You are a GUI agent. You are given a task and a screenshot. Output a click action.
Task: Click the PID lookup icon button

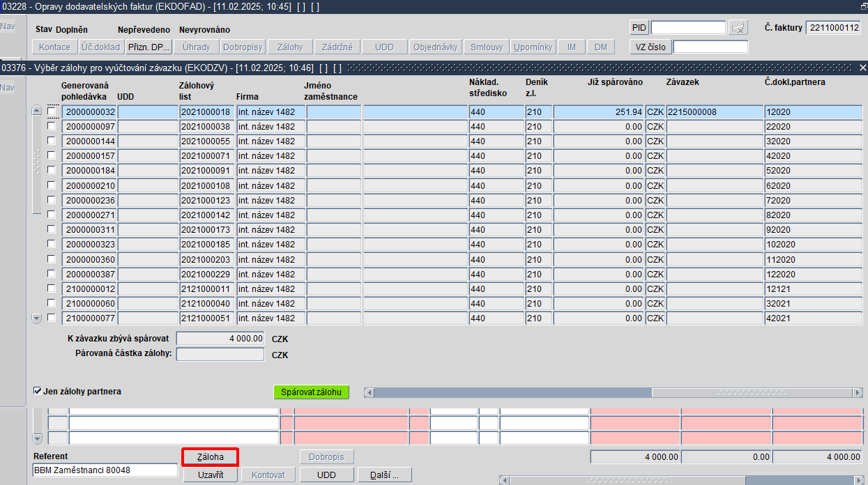coord(738,28)
